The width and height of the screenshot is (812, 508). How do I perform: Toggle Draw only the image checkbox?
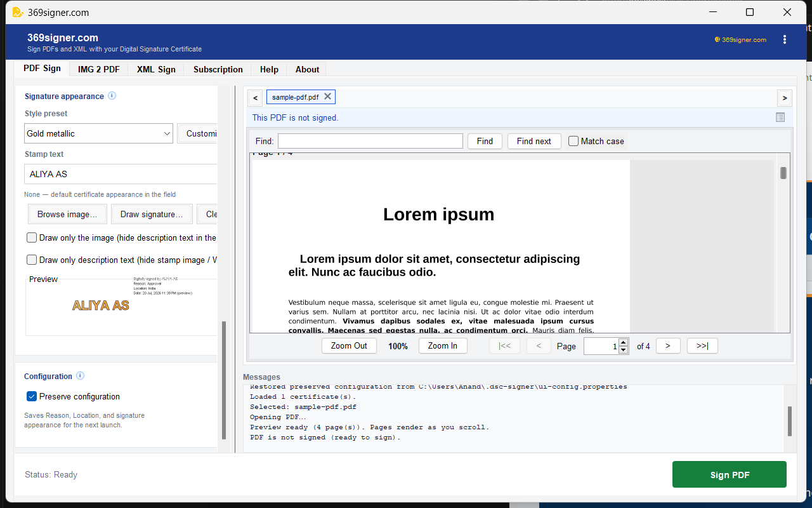point(32,237)
